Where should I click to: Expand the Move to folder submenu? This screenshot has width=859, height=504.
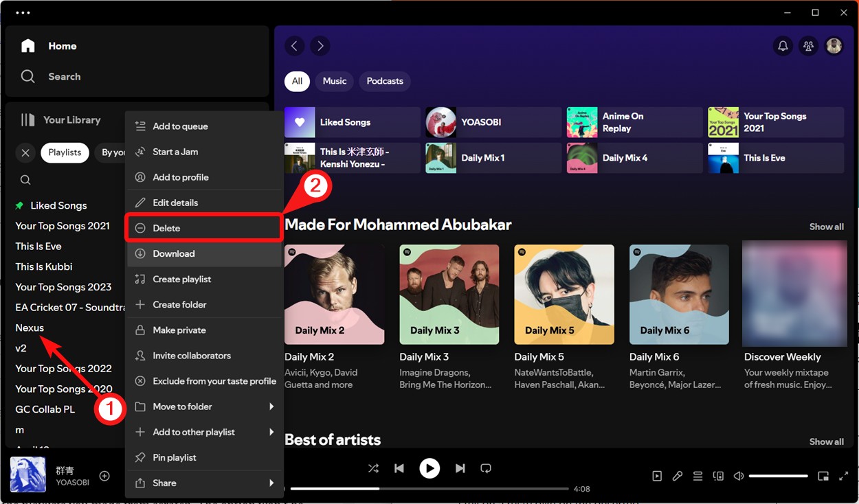(x=181, y=406)
